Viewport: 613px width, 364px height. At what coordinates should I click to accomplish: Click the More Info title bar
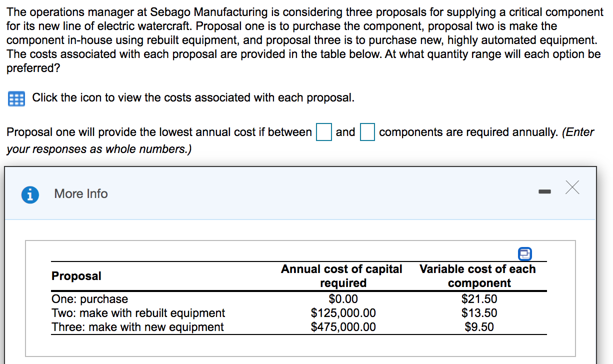pos(80,194)
